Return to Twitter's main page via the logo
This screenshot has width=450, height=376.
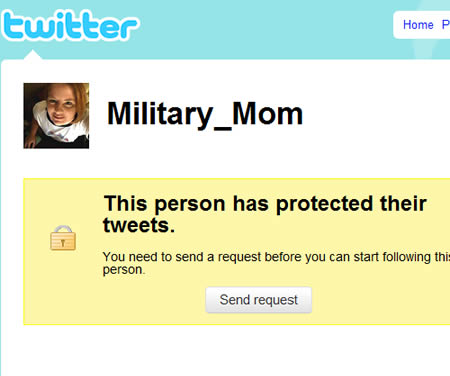[x=70, y=25]
